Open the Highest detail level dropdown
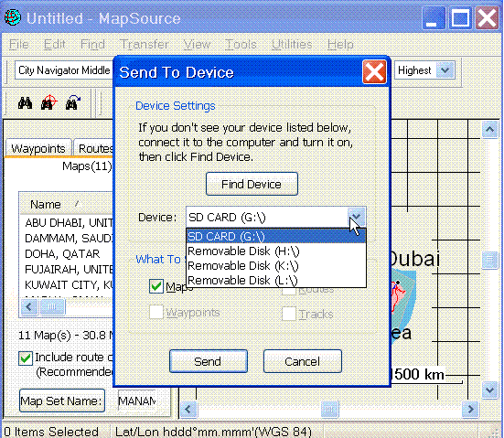Viewport: 504px width, 438px height. [445, 70]
